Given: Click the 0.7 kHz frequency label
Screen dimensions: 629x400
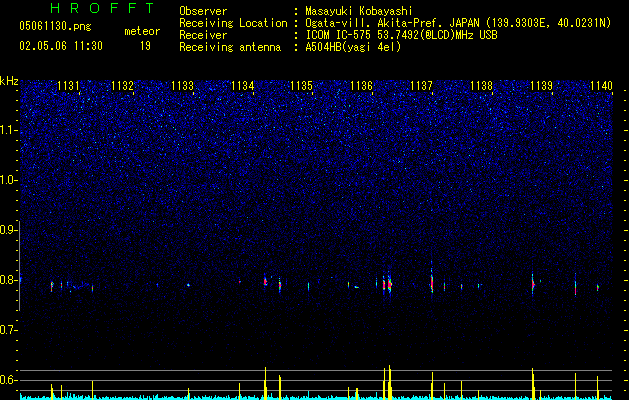Looking at the screenshot, I should click(x=8, y=330).
